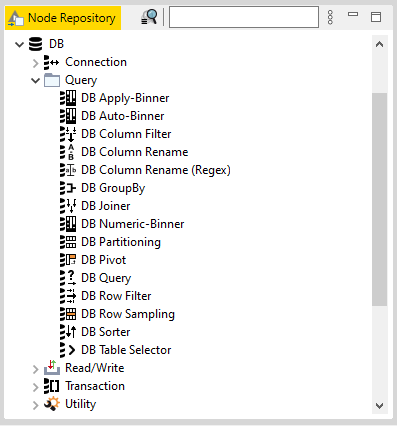Click the DB Joiner node icon
Screen dimensions: 397x426
pyautogui.click(x=68, y=206)
